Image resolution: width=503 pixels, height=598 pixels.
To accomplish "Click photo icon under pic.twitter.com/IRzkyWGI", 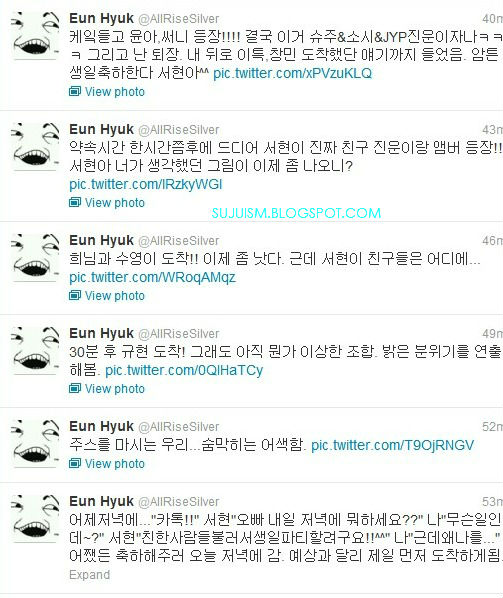I will pyautogui.click(x=75, y=203).
